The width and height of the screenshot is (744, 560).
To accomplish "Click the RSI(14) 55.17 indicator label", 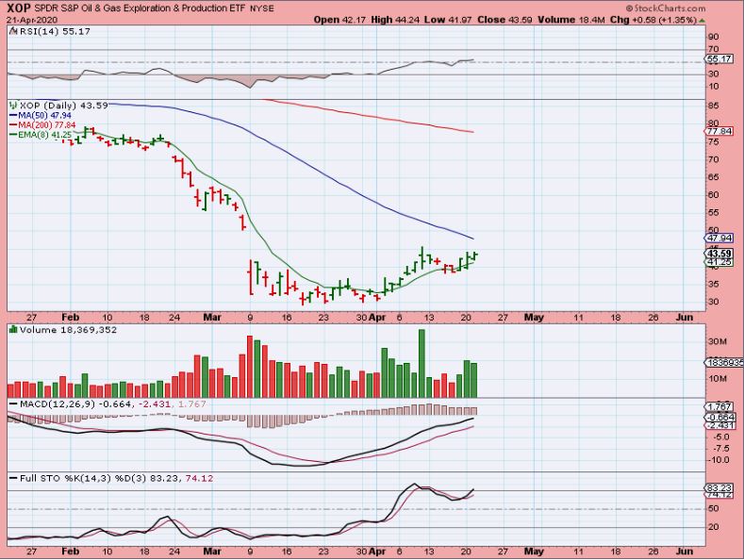I will pos(55,31).
